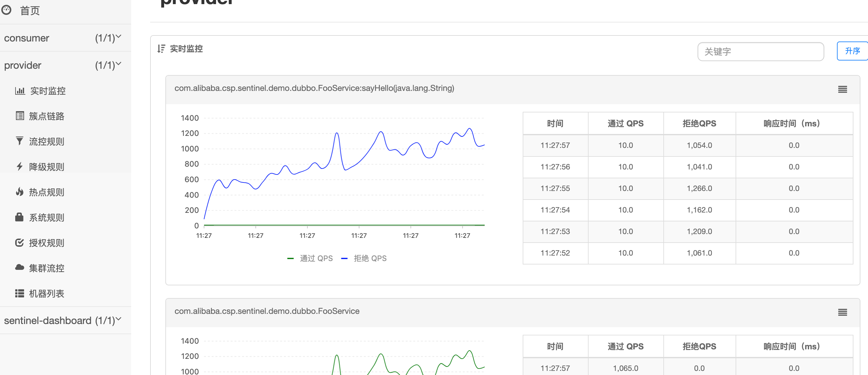The image size is (868, 375).
Task: Click the sayHello(java.lang.String) resource title
Action: tap(314, 88)
